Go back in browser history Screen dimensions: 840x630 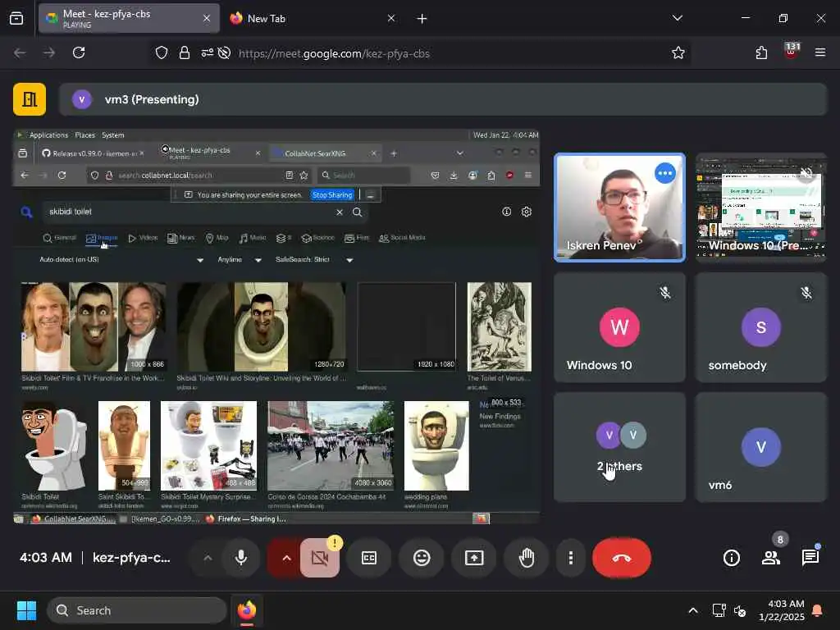tap(20, 52)
